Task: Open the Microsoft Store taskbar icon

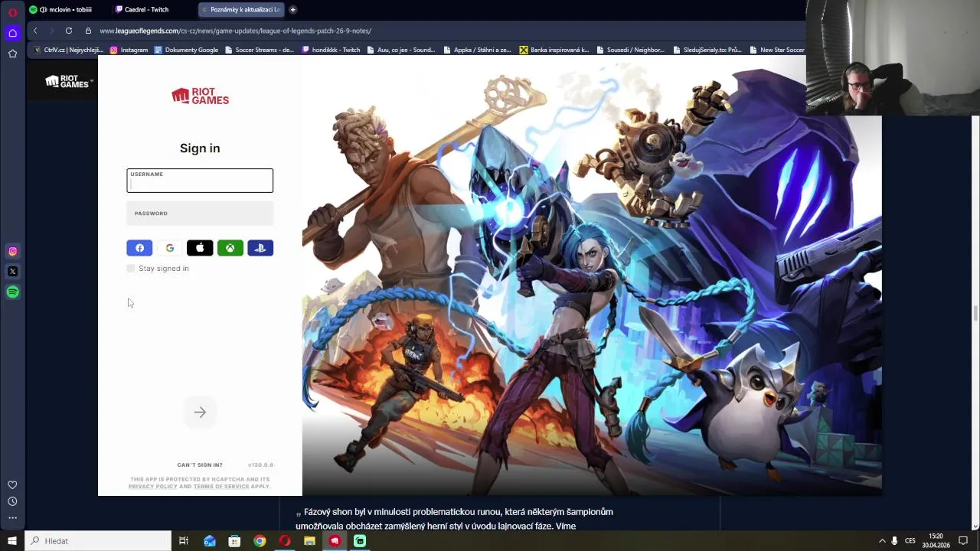Action: (x=234, y=541)
